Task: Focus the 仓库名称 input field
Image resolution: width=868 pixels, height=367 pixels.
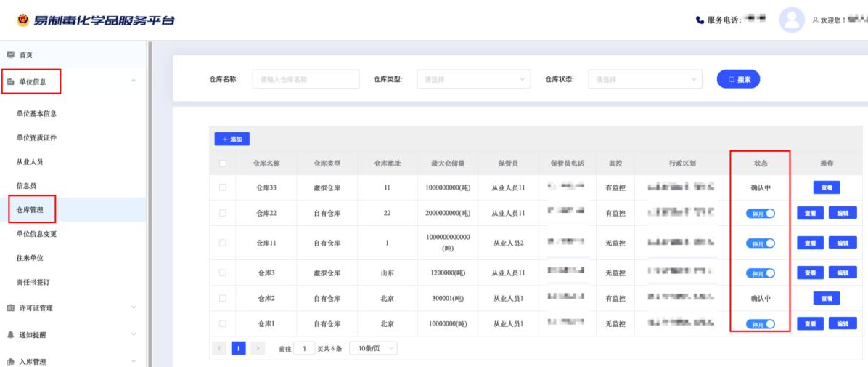Action: coord(306,79)
